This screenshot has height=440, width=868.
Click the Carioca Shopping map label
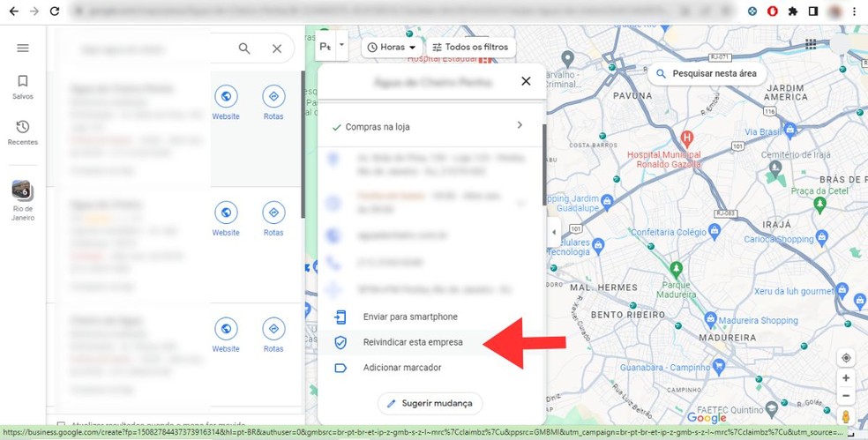778,239
